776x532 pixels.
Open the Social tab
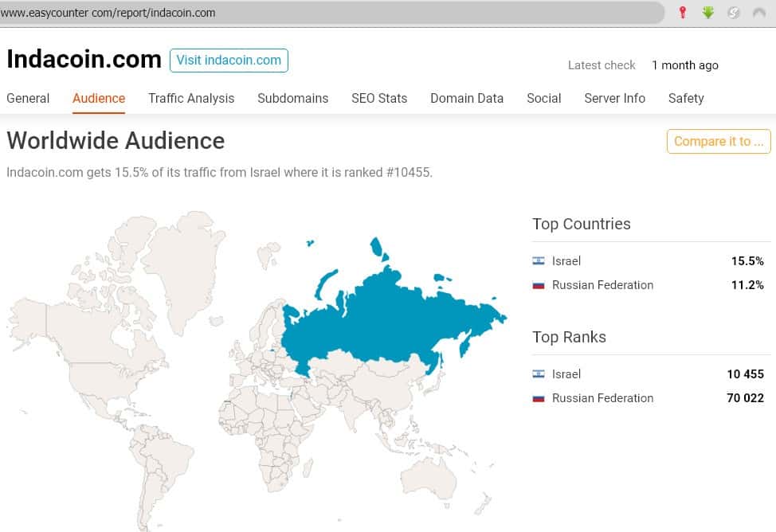pyautogui.click(x=543, y=99)
